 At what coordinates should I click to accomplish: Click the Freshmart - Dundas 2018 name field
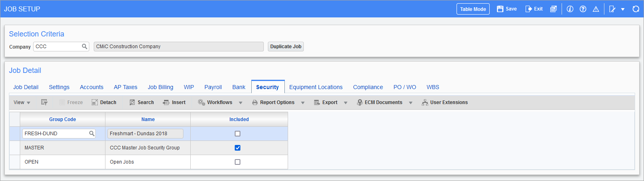click(x=145, y=134)
